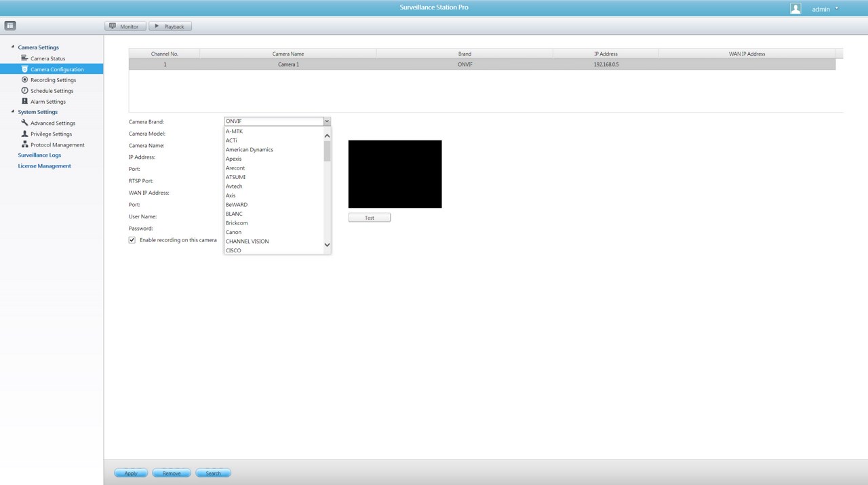Open Alarm Settings page

(x=47, y=102)
